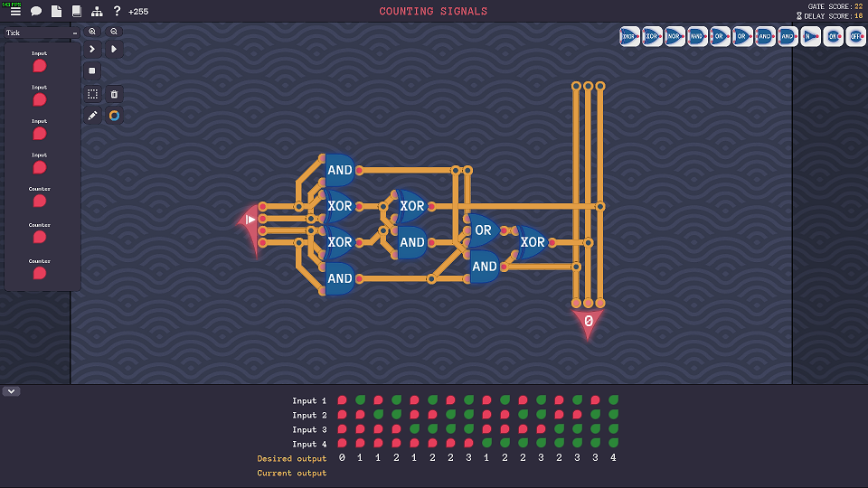
Task: Select the OFF constant component
Action: (855, 37)
